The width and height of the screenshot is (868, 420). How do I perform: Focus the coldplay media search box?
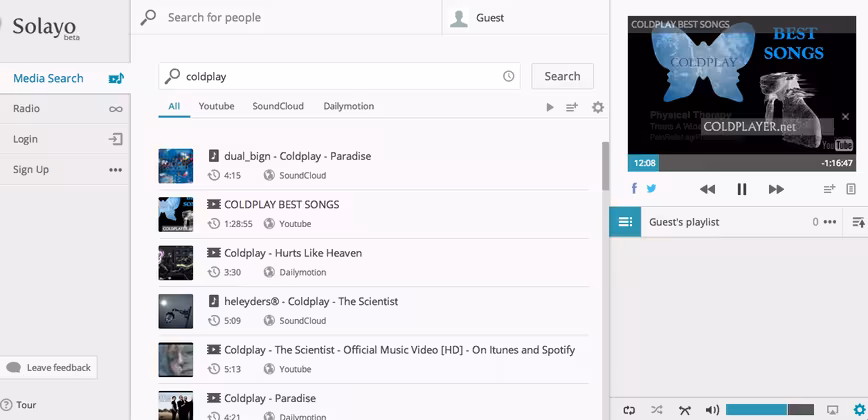click(339, 76)
